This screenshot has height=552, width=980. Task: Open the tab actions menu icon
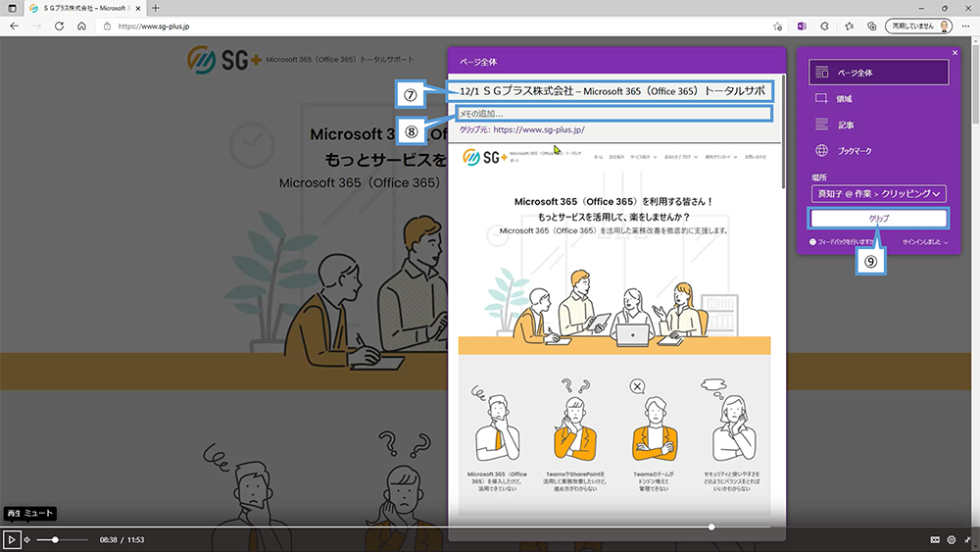point(12,8)
